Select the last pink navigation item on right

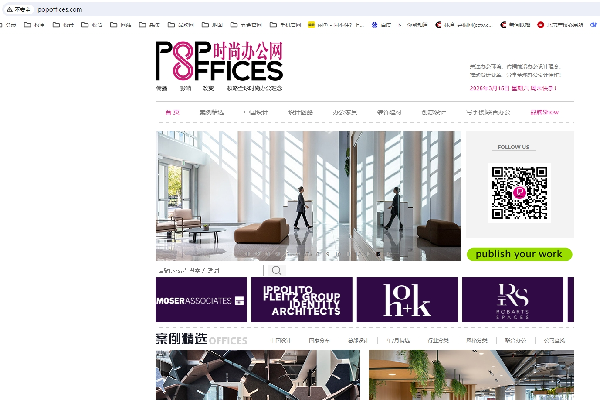[x=545, y=112]
